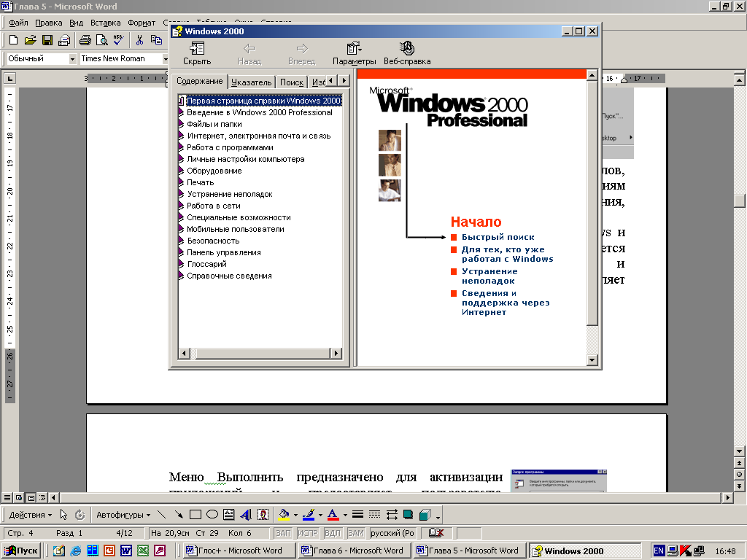Open 'Сведения и поддержка через Интернет' link
Image resolution: width=747 pixels, height=560 pixels.
point(506,303)
